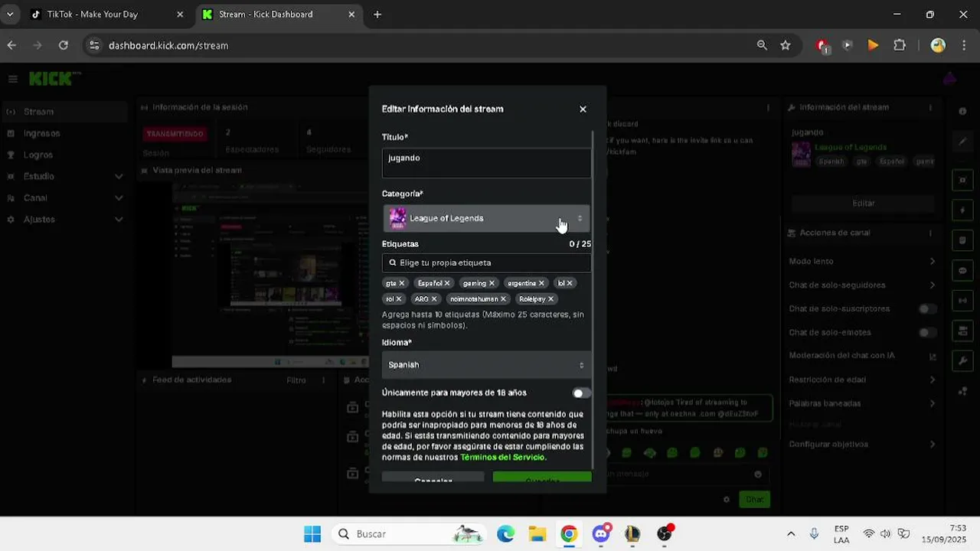Image resolution: width=980 pixels, height=551 pixels.
Task: Click the info icon in right toolbar
Action: tap(962, 112)
